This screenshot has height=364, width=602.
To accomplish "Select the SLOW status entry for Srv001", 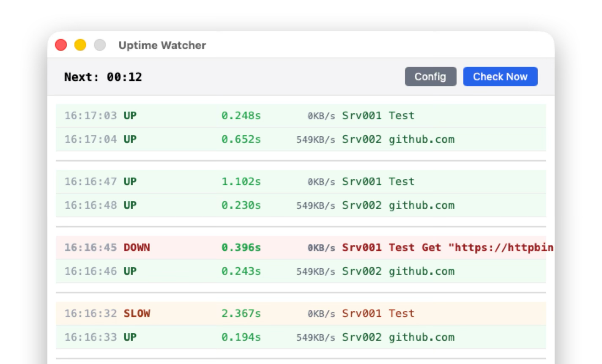I will pyautogui.click(x=137, y=313).
